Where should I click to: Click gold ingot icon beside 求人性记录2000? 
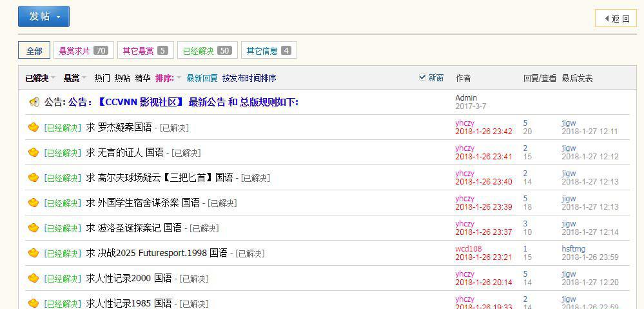pyautogui.click(x=34, y=278)
